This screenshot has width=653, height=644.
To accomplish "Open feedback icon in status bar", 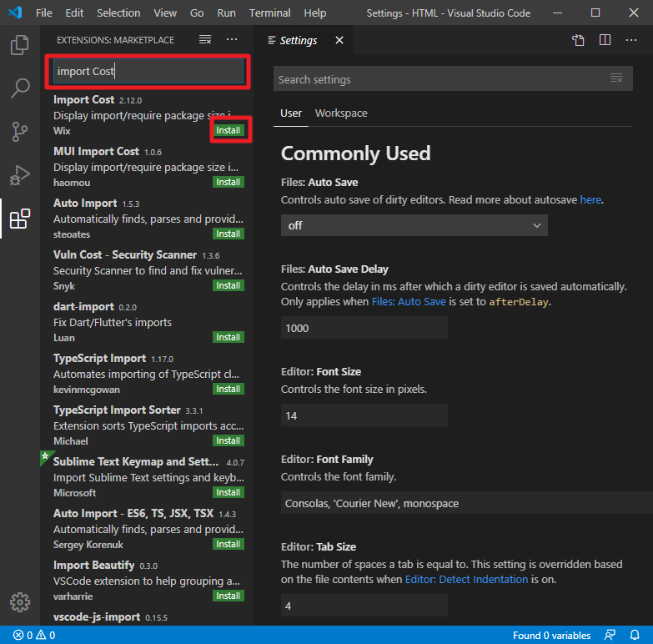I will coord(610,636).
